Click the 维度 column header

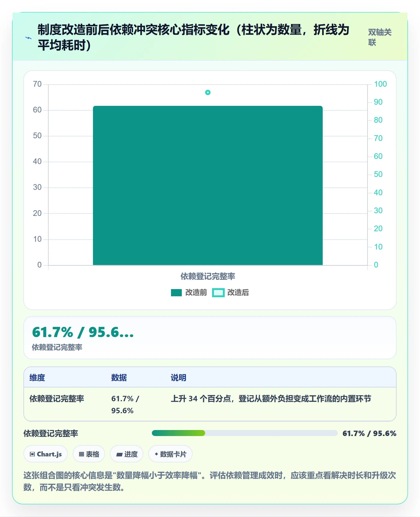37,378
